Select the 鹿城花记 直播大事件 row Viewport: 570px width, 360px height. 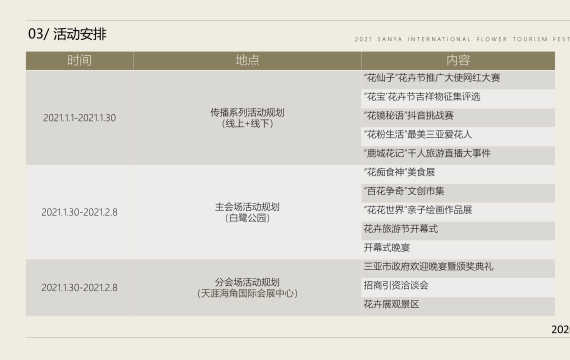[x=458, y=155]
